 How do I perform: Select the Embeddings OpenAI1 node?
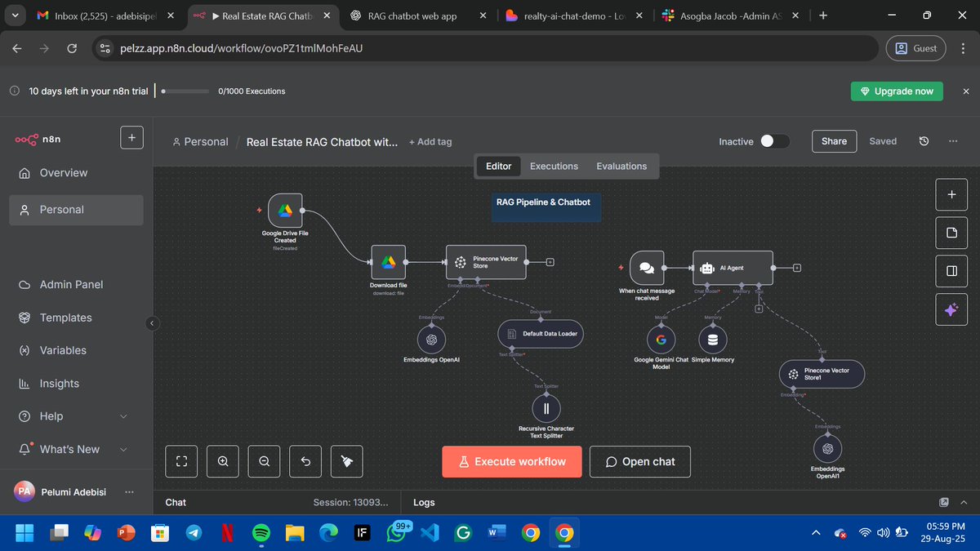[x=827, y=448]
